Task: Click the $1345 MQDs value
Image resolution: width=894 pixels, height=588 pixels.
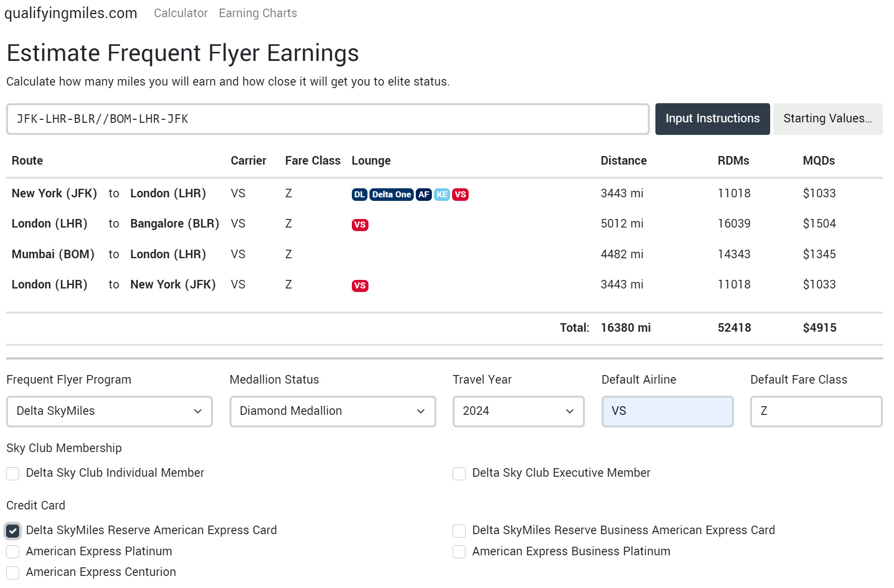Action: click(x=819, y=254)
